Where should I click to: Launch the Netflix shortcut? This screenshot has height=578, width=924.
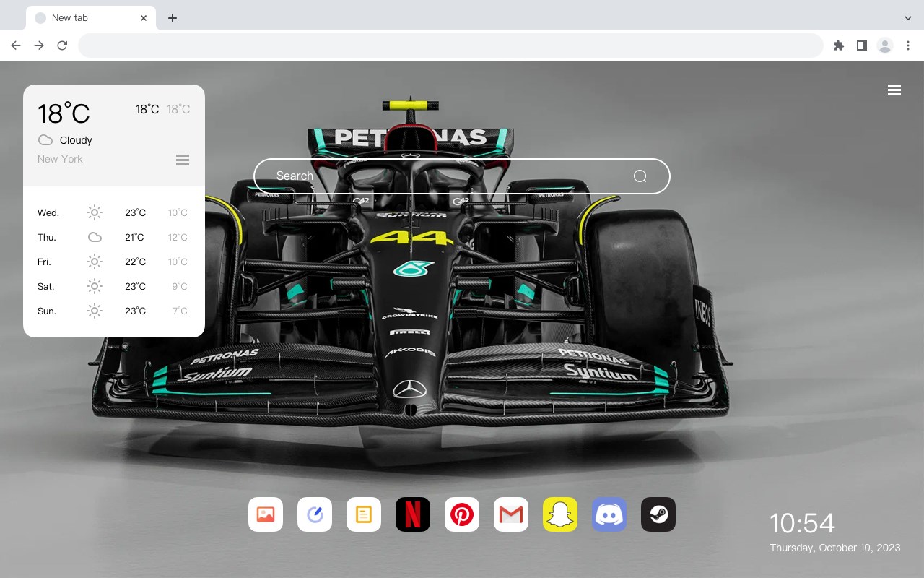click(x=413, y=514)
